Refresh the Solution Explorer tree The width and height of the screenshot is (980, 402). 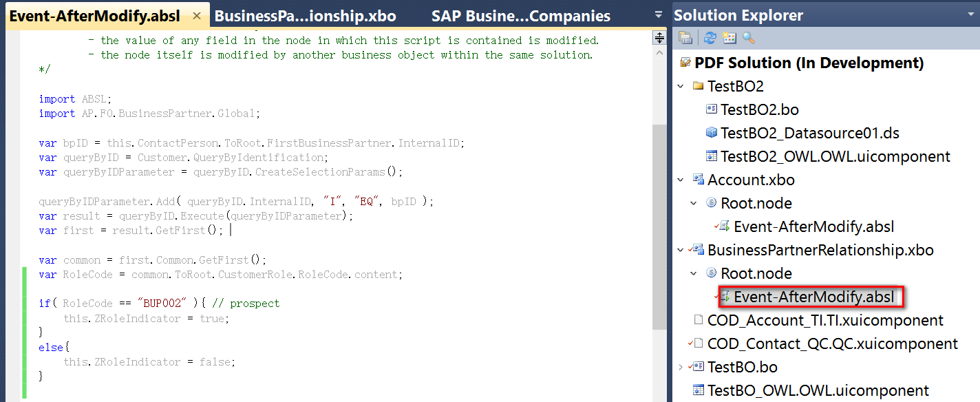coord(710,38)
